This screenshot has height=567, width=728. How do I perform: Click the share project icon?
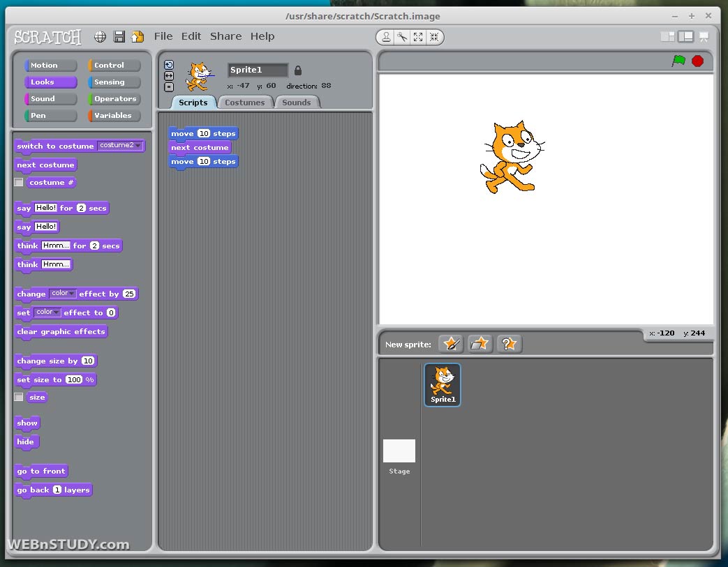pos(138,37)
